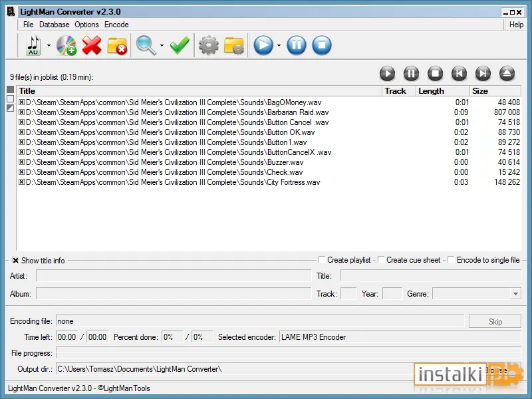This screenshot has width=532, height=399.
Task: Click the red X remove file icon
Action: tap(92, 45)
